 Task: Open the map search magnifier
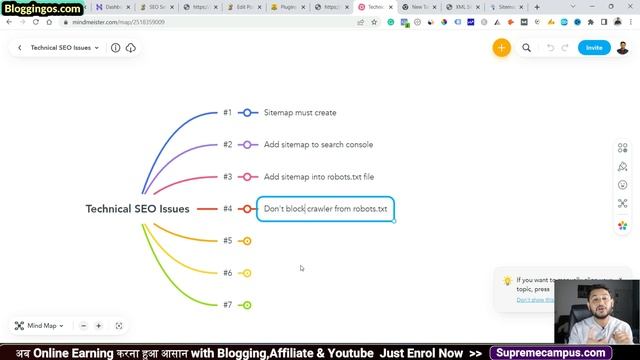tap(527, 48)
